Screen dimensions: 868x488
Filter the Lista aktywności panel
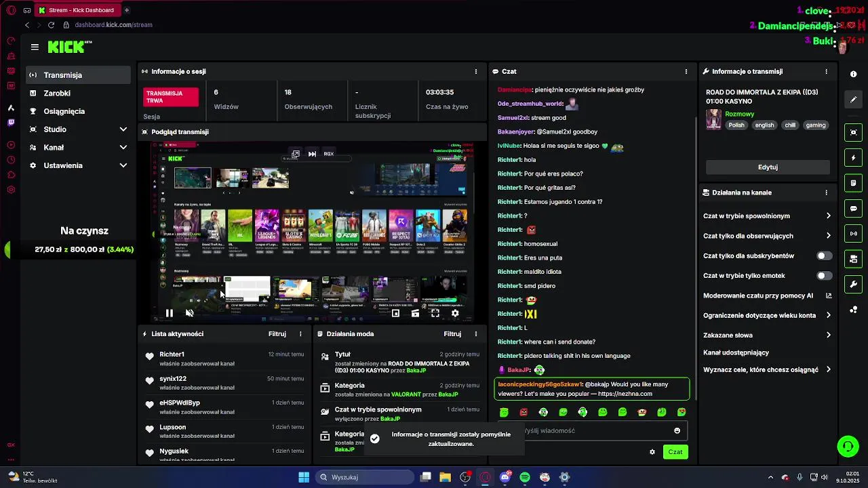277,333
